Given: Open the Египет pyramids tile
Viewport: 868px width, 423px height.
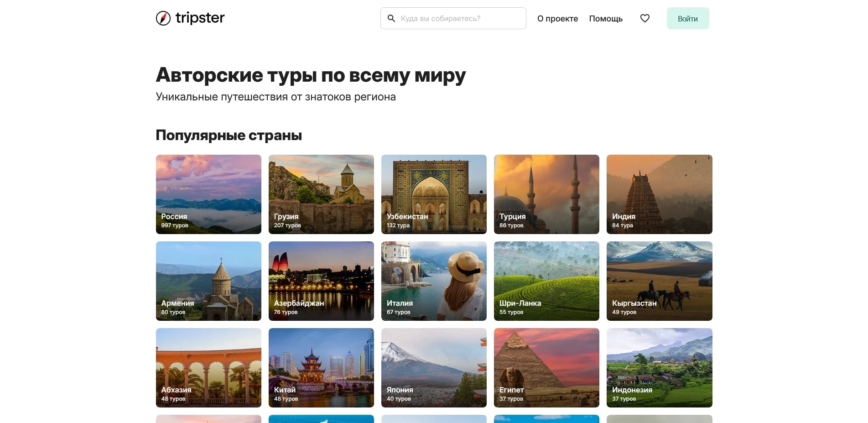Looking at the screenshot, I should 546,368.
